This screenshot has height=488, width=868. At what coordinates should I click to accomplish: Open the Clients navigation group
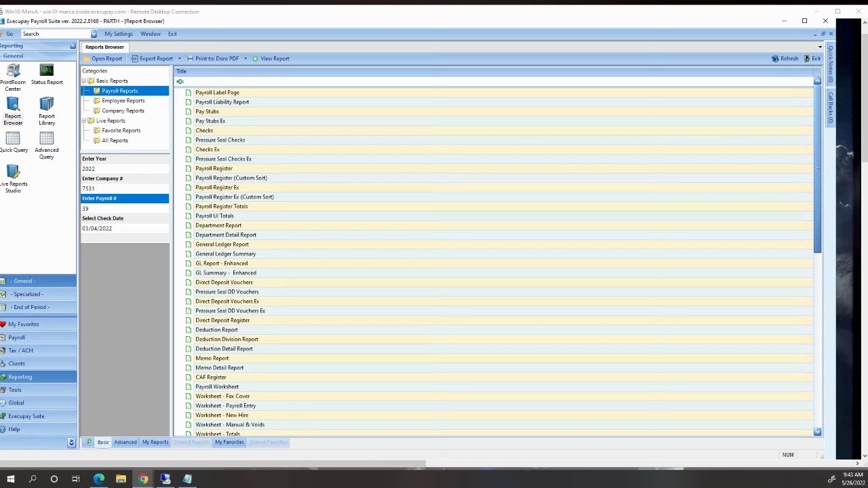click(x=38, y=364)
